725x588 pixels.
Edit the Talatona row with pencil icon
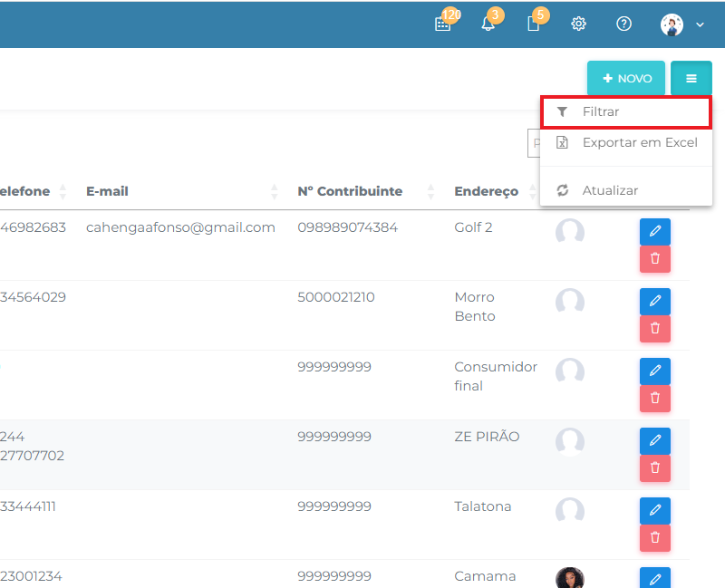[x=654, y=511]
